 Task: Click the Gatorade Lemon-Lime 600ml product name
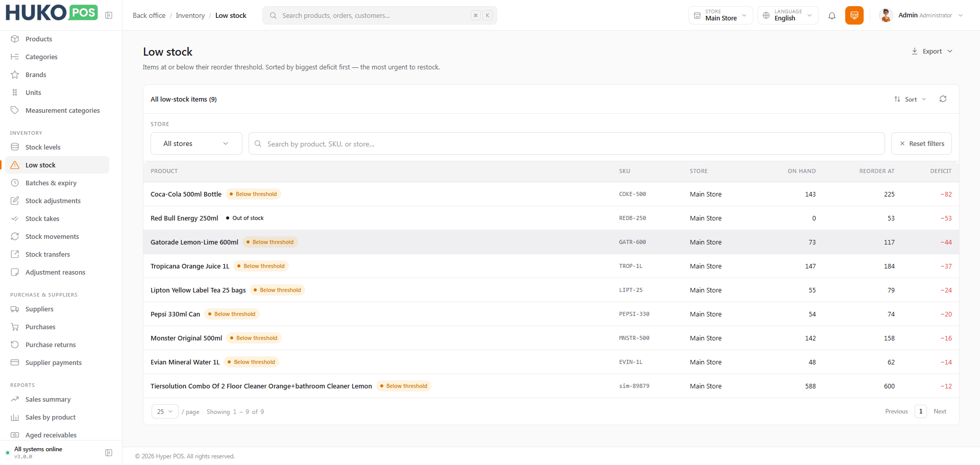point(194,242)
